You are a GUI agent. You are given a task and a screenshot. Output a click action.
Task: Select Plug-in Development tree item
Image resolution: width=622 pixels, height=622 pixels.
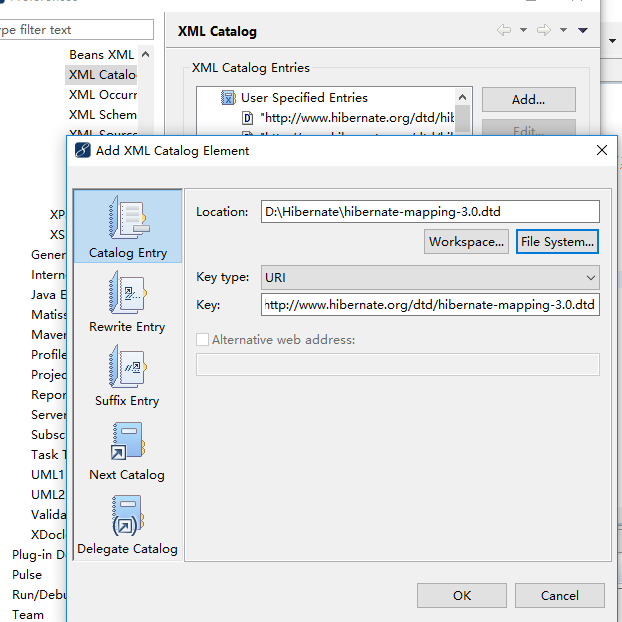(39, 554)
